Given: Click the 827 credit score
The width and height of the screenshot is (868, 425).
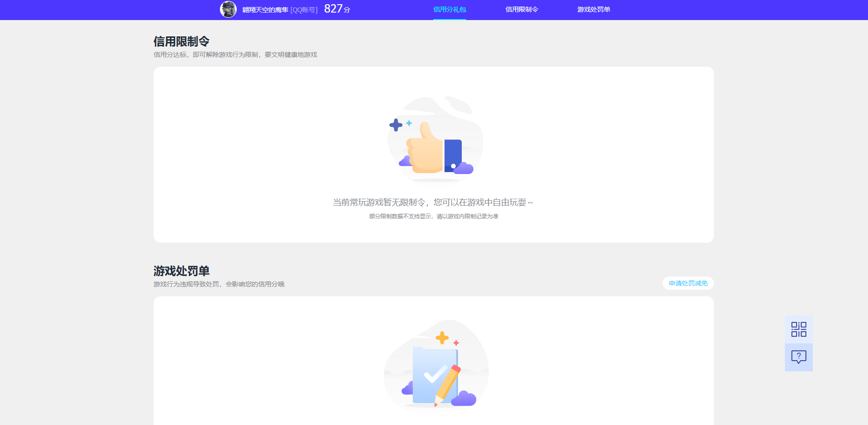Looking at the screenshot, I should (333, 9).
